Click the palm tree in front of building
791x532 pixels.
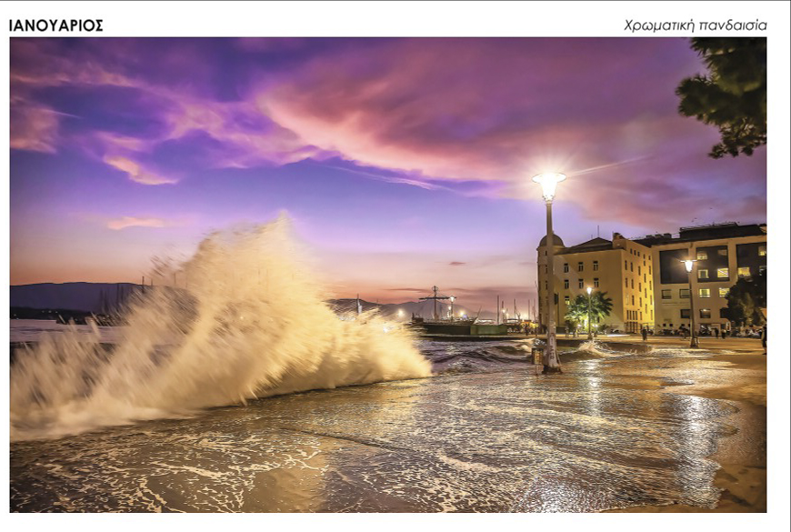(x=587, y=309)
